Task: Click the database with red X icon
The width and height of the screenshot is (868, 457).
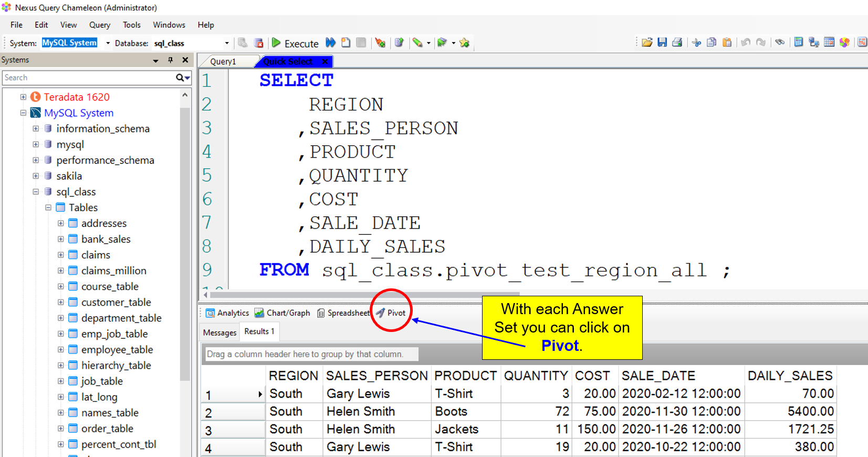Action: pyautogui.click(x=258, y=43)
